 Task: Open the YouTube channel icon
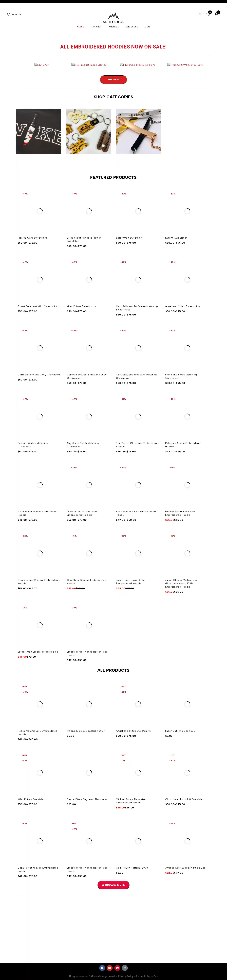click(109, 967)
